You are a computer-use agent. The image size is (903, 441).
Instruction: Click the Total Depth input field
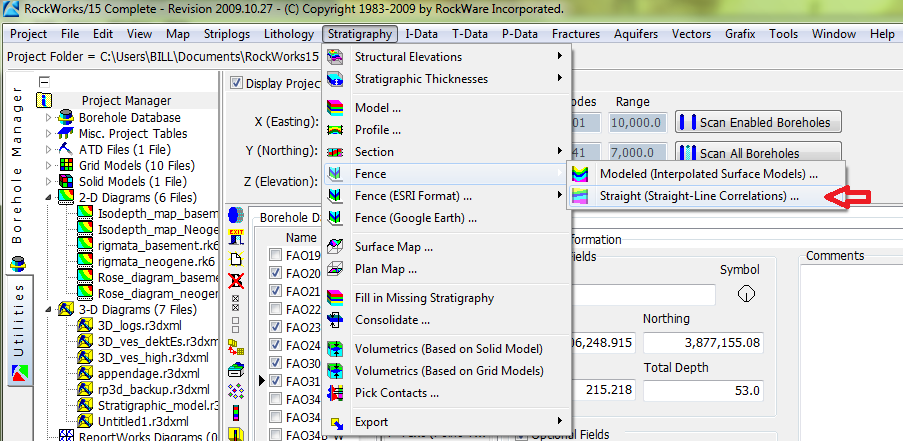(704, 391)
